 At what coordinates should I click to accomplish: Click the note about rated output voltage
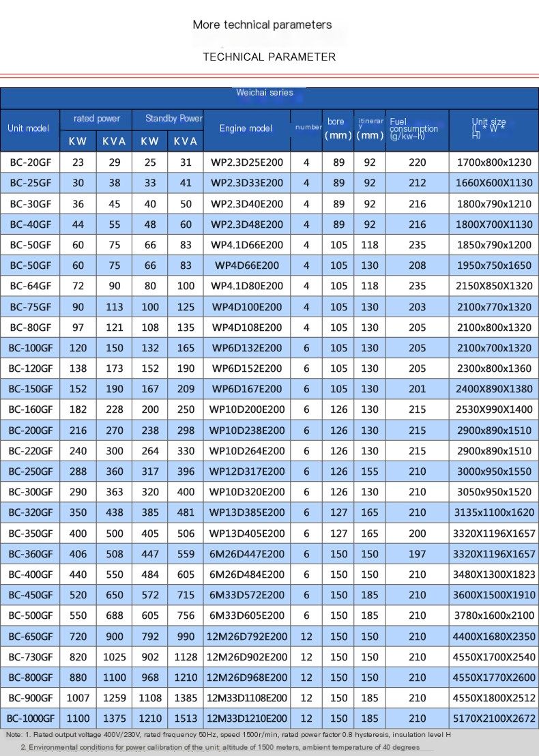229,735
